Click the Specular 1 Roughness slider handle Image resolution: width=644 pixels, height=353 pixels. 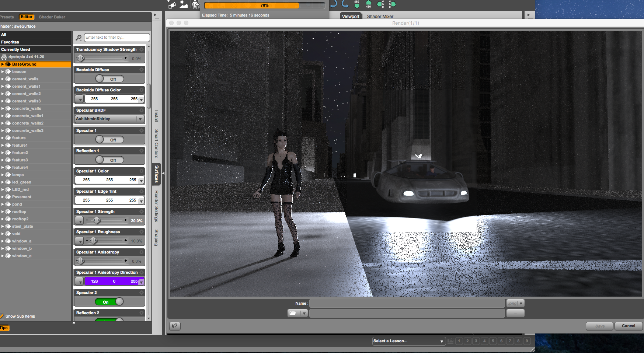94,241
